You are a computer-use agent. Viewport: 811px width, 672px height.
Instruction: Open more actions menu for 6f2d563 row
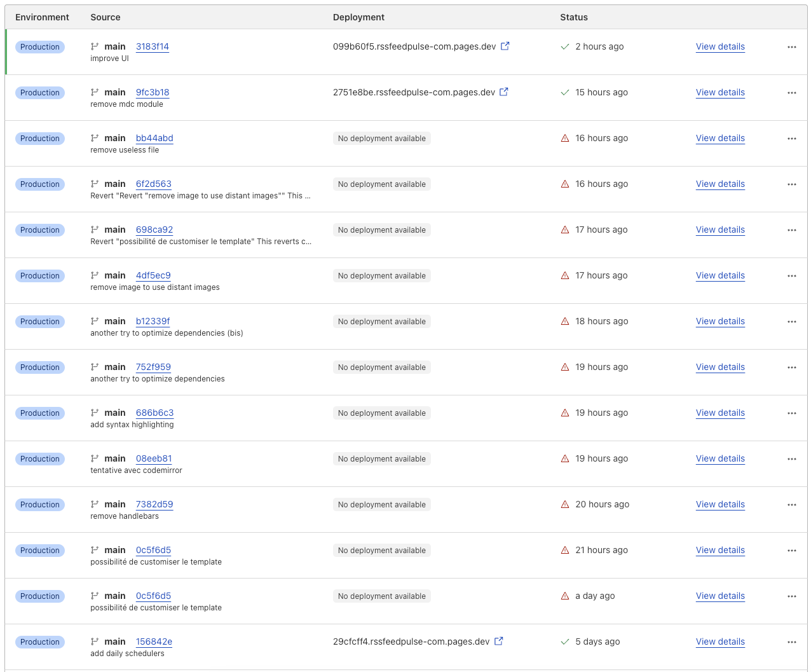791,184
